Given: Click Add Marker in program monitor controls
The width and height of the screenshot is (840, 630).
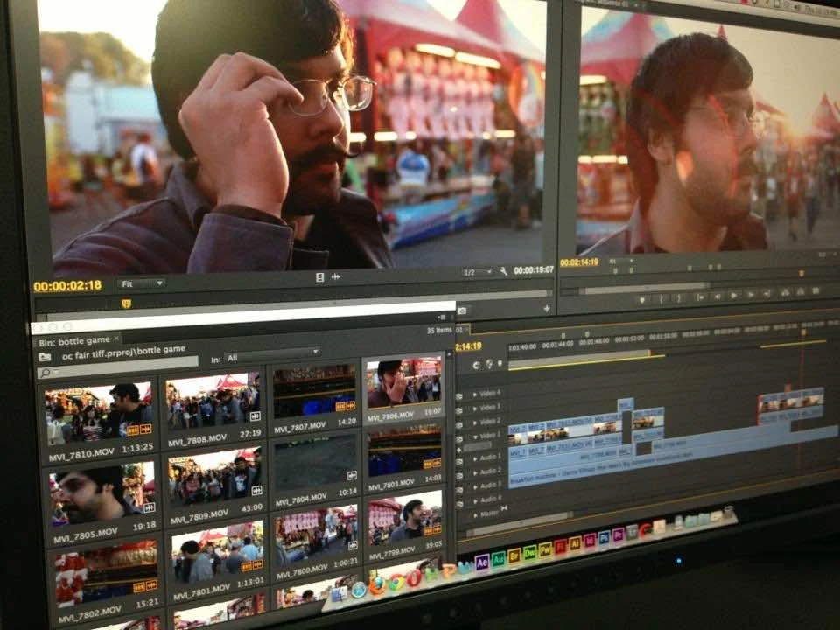Looking at the screenshot, I should (x=641, y=299).
